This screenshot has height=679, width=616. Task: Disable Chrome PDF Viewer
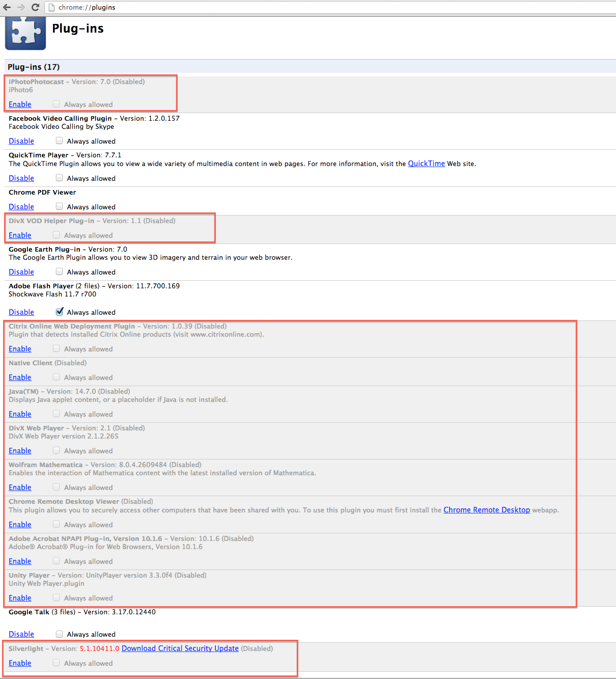click(x=21, y=207)
